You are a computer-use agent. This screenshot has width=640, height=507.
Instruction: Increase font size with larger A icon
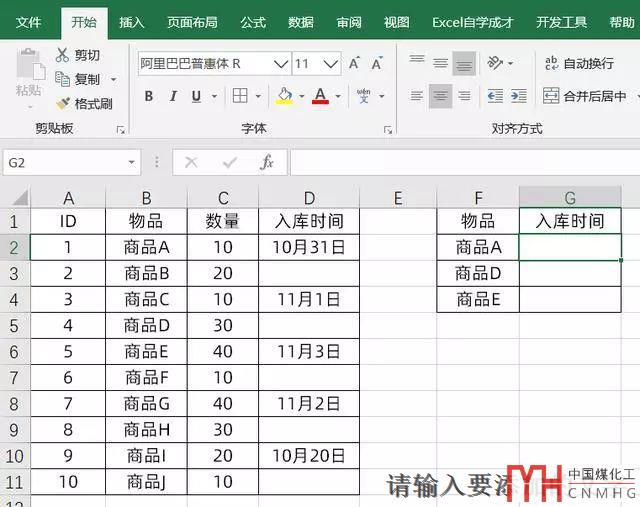point(354,63)
